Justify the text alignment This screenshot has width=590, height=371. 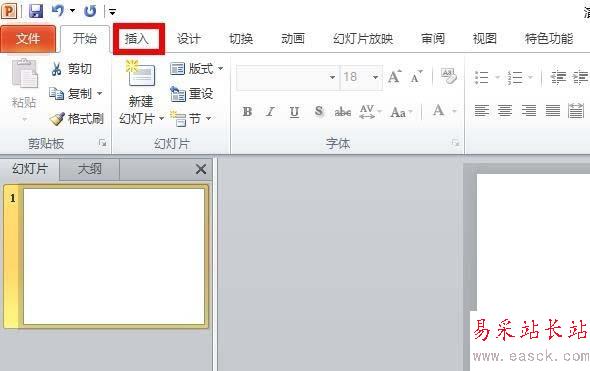[552, 111]
